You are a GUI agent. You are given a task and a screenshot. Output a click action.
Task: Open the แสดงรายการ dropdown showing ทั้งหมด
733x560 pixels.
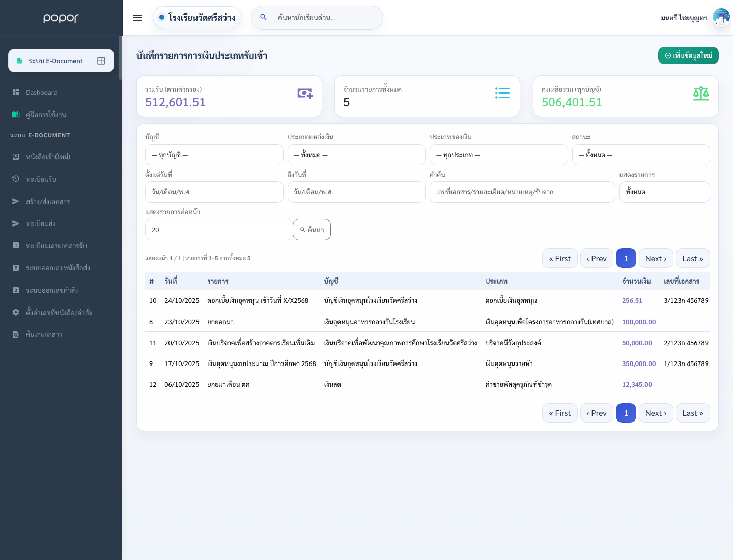click(x=665, y=192)
